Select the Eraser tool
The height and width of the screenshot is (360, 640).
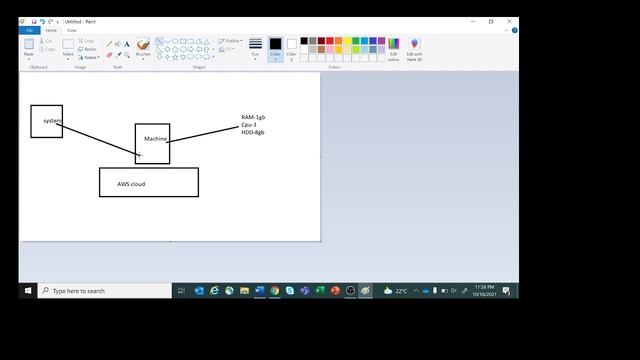(x=109, y=55)
